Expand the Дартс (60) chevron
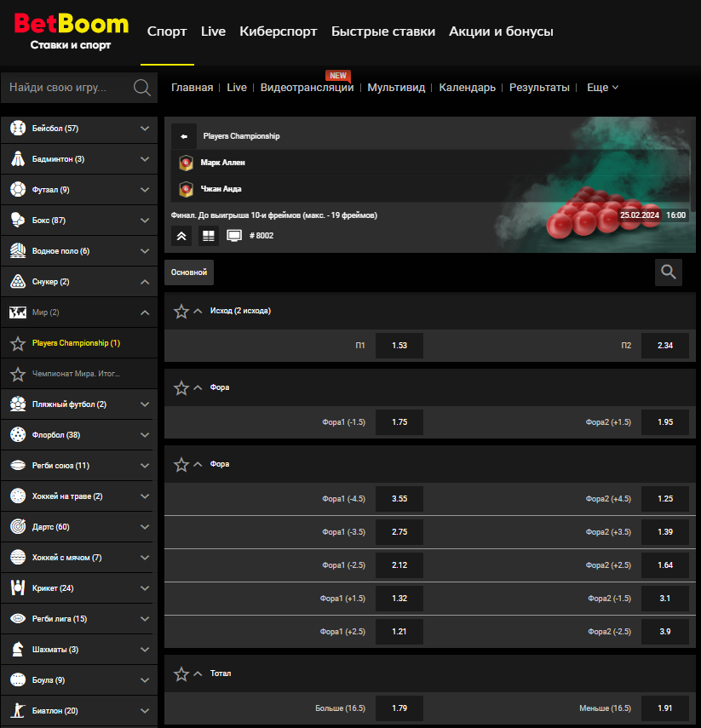The image size is (701, 728). (145, 526)
